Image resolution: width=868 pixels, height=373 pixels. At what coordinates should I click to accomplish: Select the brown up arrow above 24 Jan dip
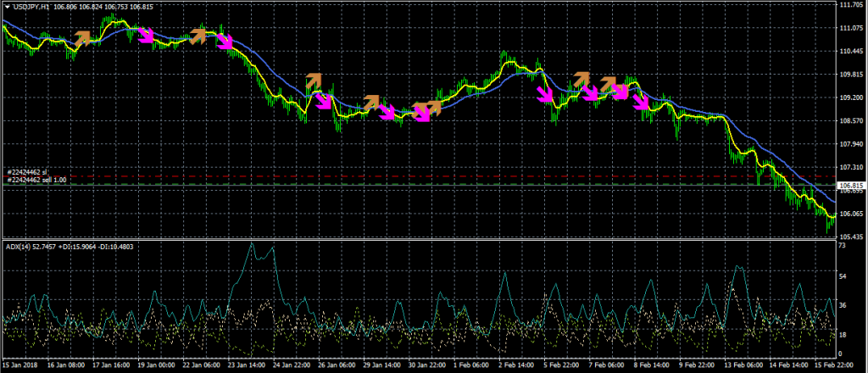click(x=314, y=81)
